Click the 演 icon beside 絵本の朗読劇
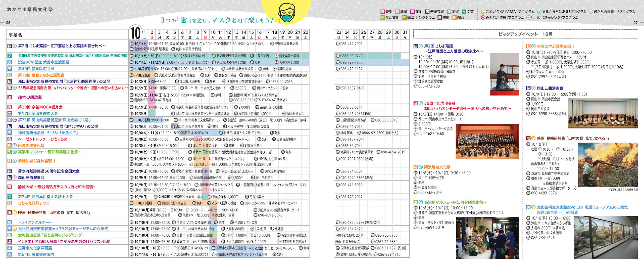The width and height of the screenshot is (644, 263). [x=10, y=97]
